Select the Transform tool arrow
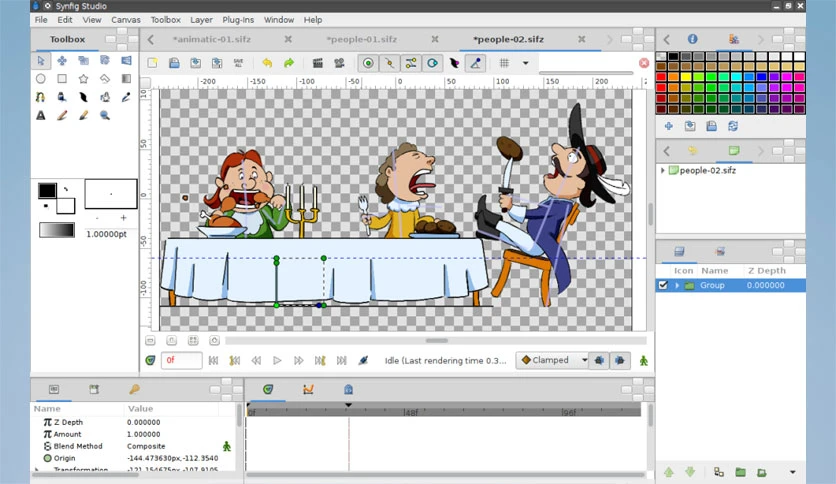 [41, 61]
